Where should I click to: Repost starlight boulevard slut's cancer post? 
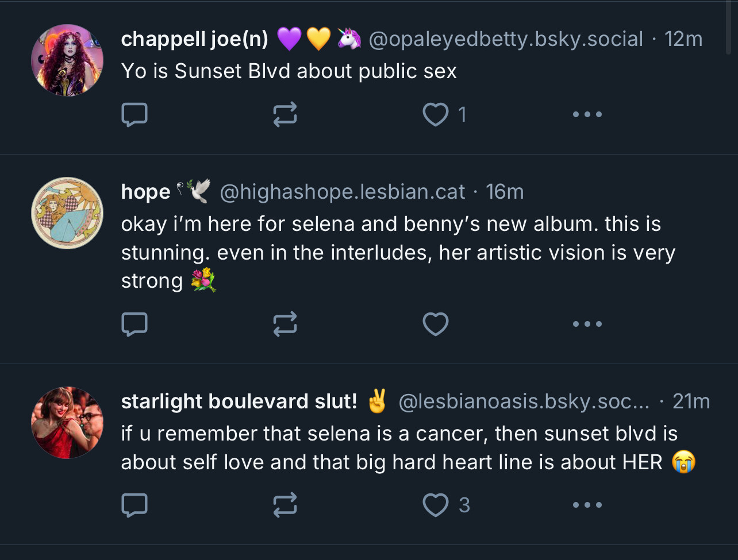285,505
